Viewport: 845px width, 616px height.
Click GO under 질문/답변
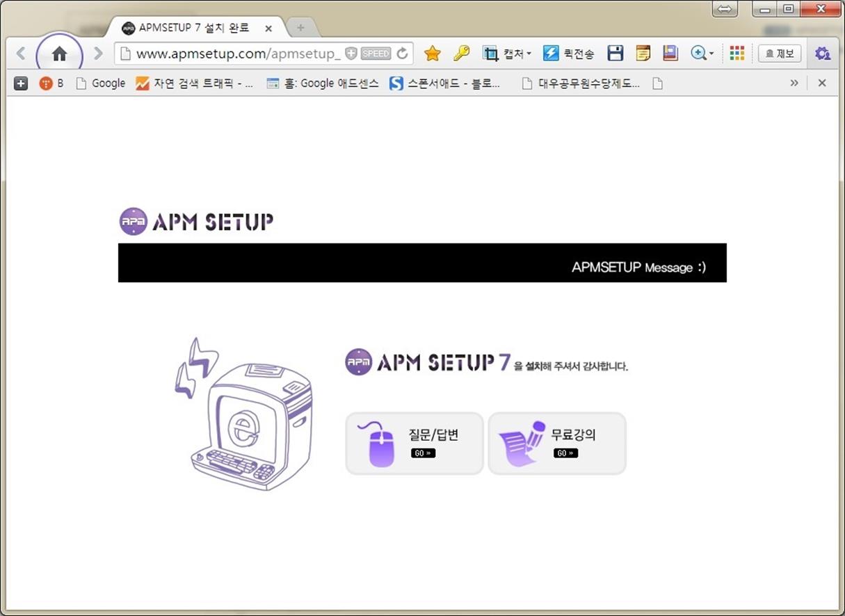tap(423, 453)
